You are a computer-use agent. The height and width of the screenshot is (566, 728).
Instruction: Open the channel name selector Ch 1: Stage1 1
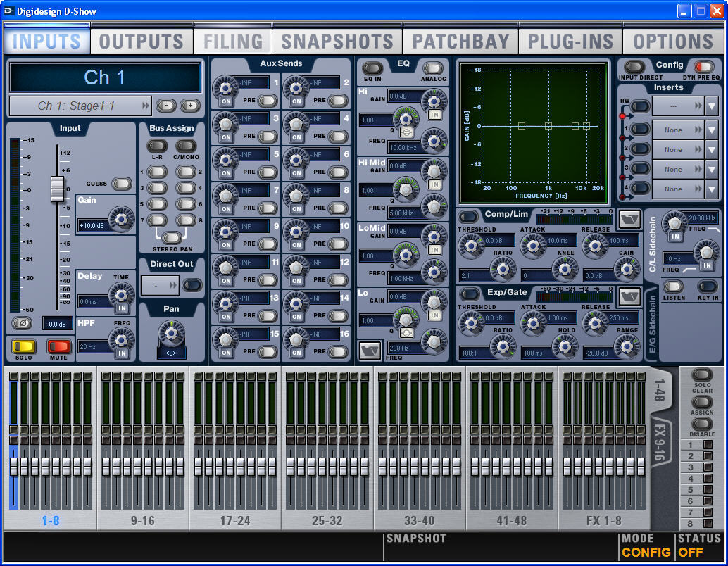(x=81, y=106)
